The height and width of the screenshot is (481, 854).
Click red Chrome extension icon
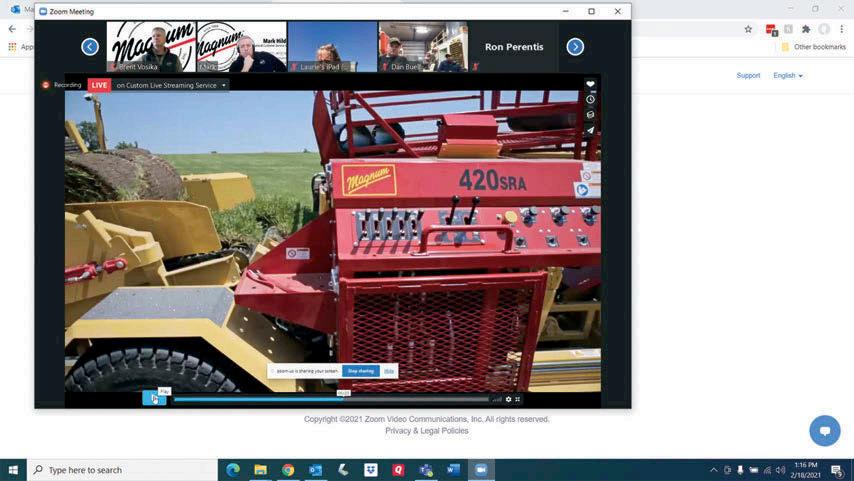[771, 29]
